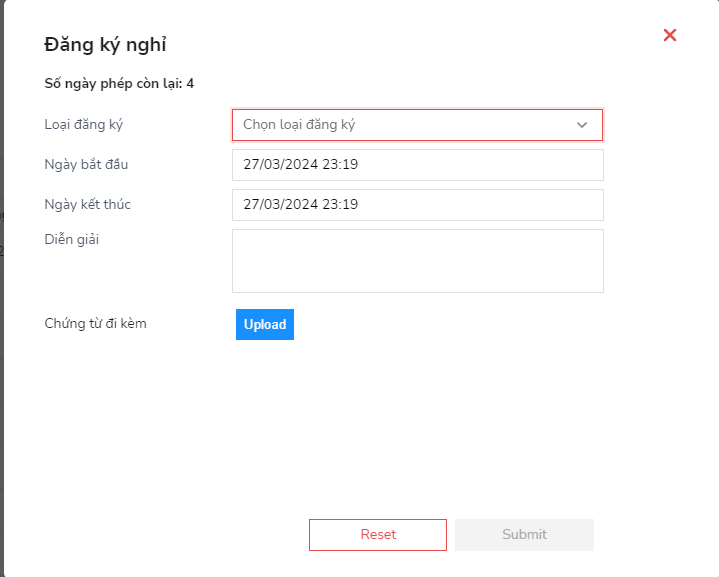The width and height of the screenshot is (719, 577).
Task: Click the Chứng từ đi kèm label
Action: click(x=96, y=323)
